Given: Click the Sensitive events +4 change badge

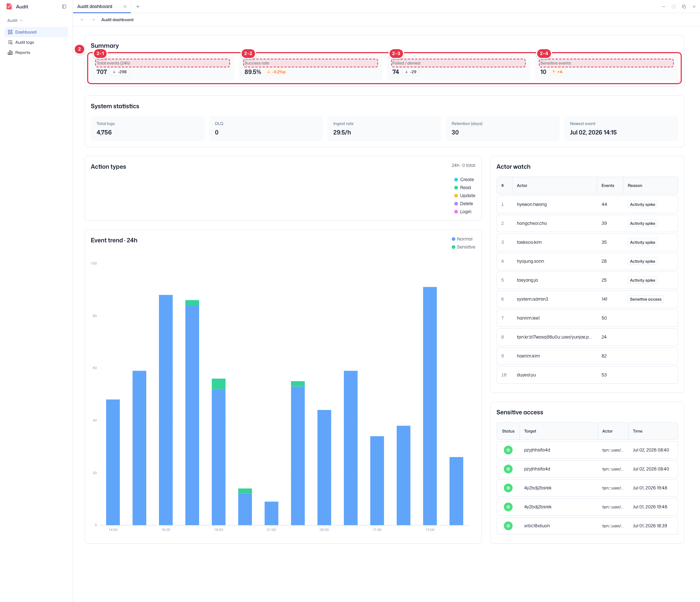Looking at the screenshot, I should 557,72.
